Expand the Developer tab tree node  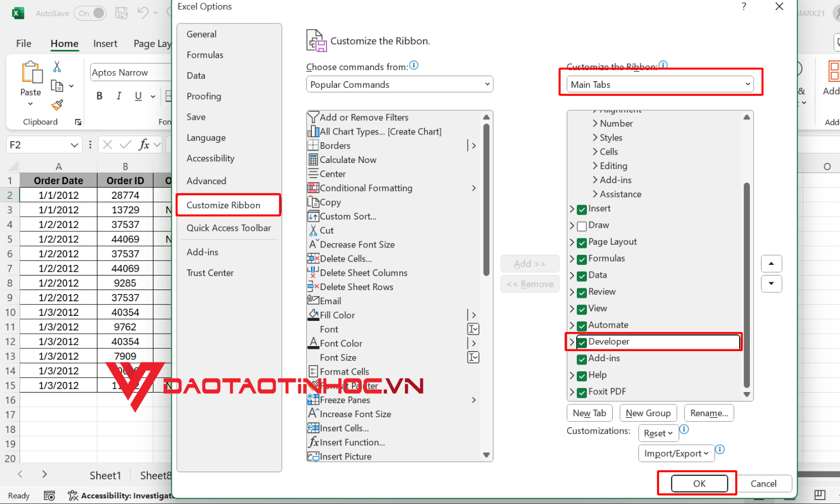point(572,342)
